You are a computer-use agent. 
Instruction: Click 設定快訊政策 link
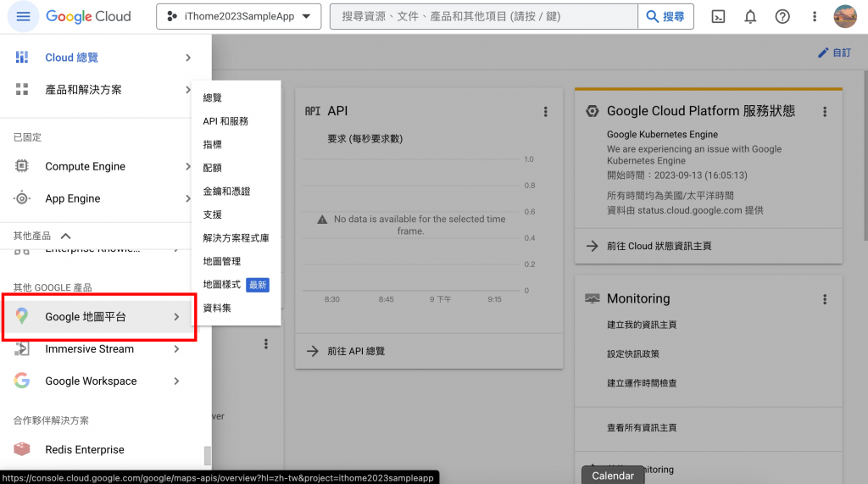point(632,353)
